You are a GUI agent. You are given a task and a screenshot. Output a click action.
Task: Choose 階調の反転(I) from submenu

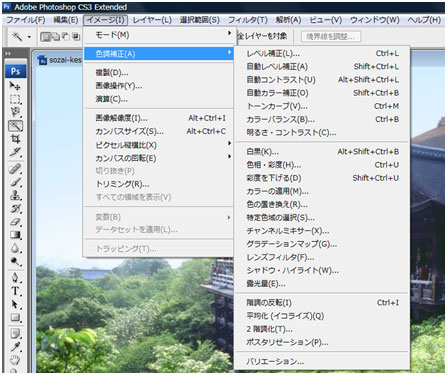pyautogui.click(x=322, y=303)
